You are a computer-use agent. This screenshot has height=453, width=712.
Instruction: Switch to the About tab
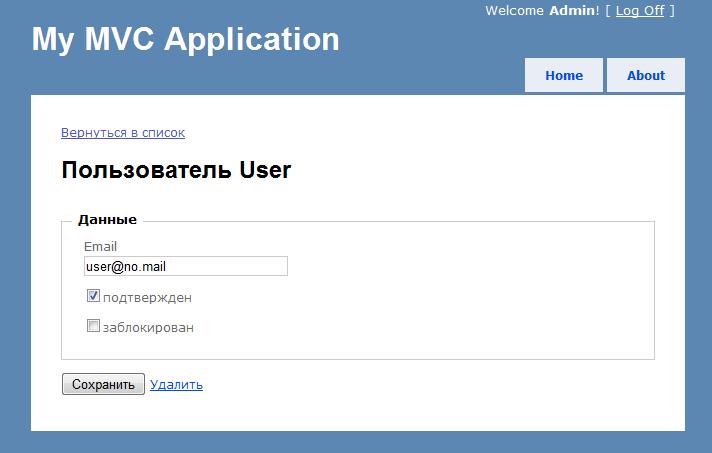click(646, 75)
